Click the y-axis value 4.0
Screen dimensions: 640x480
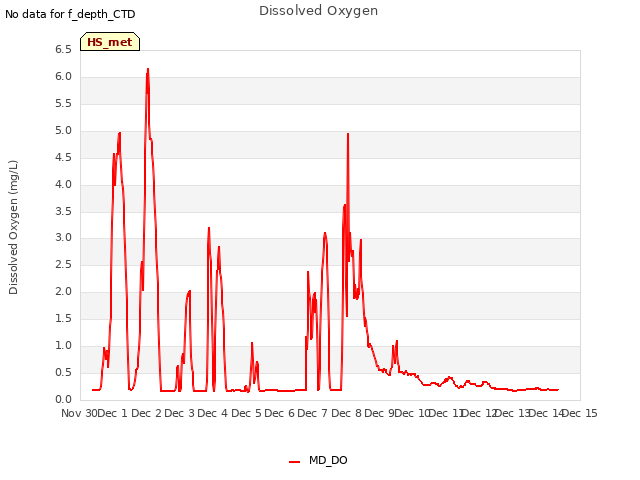(x=63, y=184)
